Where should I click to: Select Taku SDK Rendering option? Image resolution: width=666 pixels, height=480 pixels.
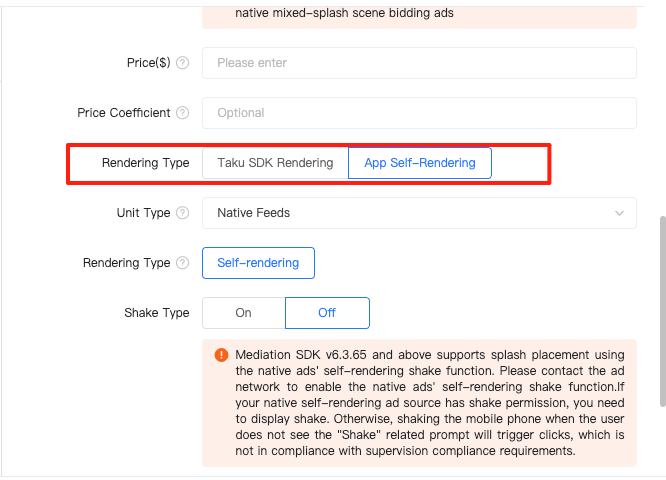275,163
